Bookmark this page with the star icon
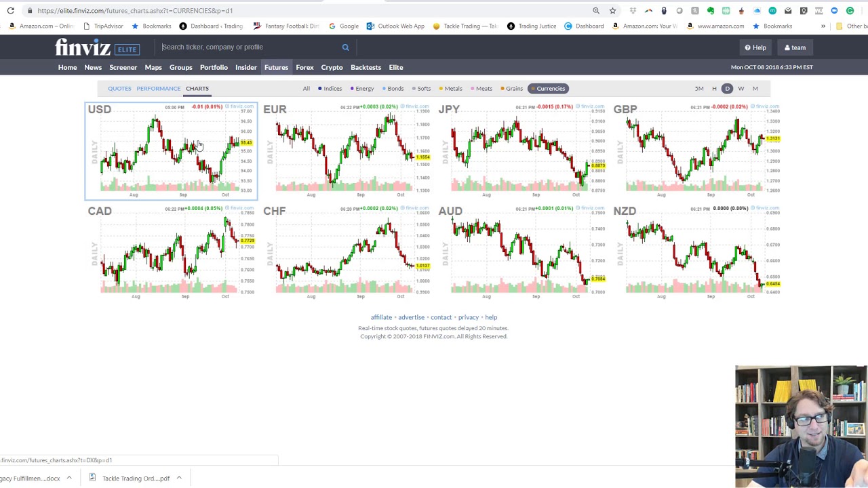 [612, 11]
